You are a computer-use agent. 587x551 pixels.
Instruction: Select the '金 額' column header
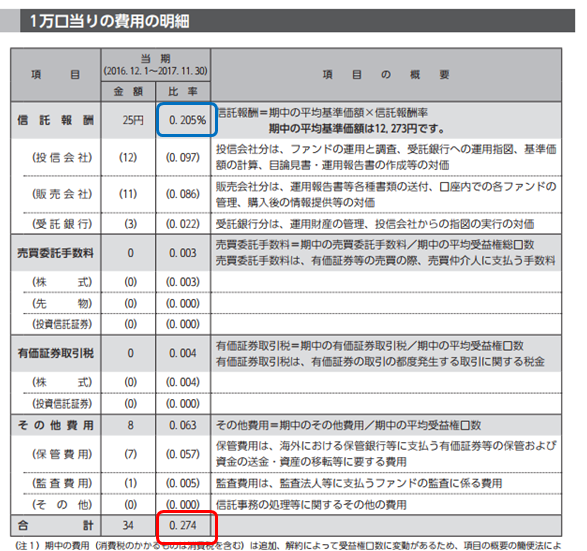point(128,91)
